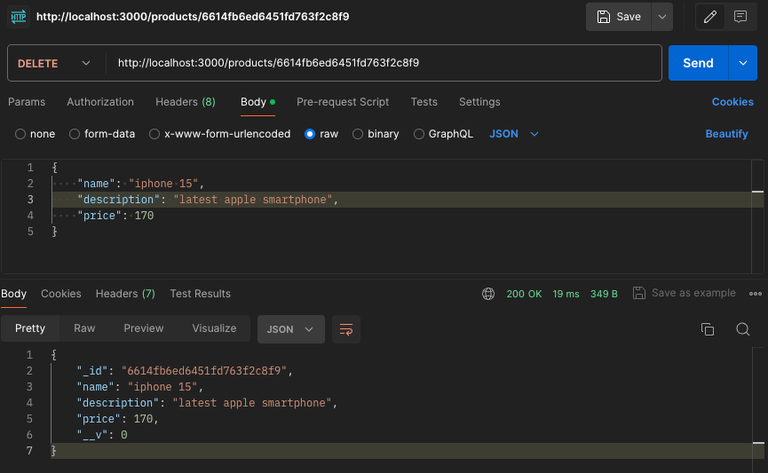This screenshot has height=473, width=768.
Task: Click the search response magnifier icon
Action: 743,329
